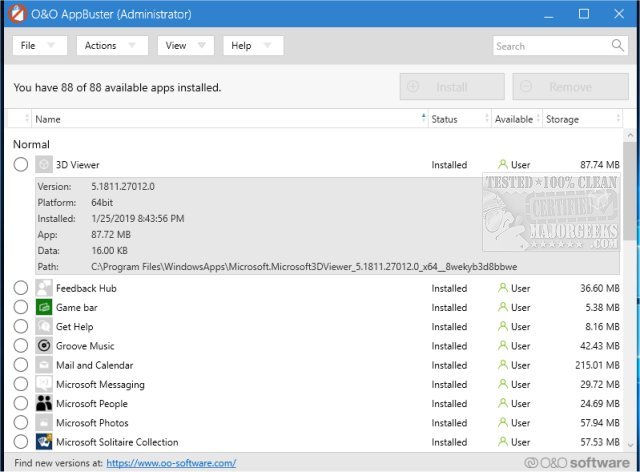Click the Get Help app icon
640x472 pixels.
(x=44, y=327)
